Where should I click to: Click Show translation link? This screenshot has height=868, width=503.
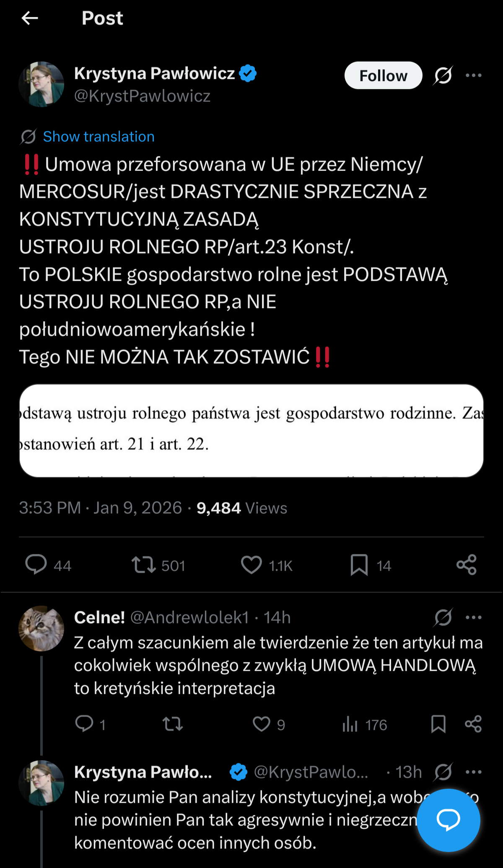99,137
